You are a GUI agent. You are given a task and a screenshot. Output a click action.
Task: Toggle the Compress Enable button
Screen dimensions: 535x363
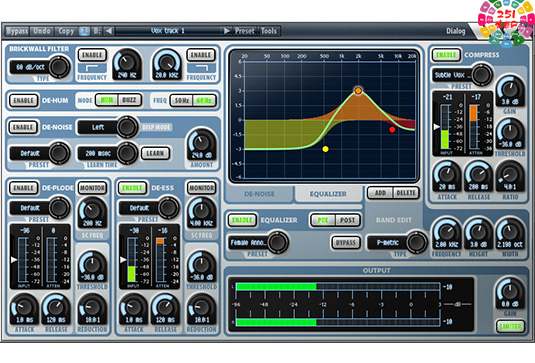[446, 55]
